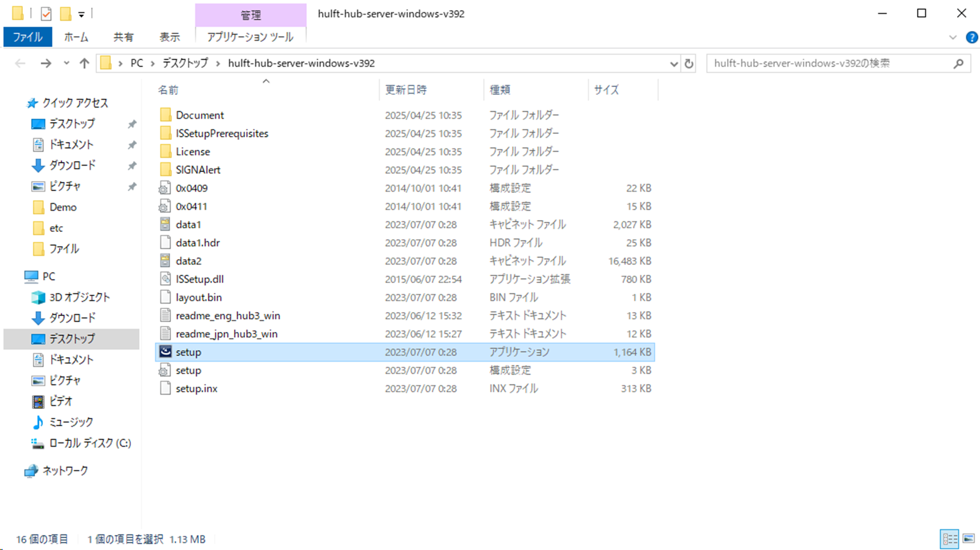Click the readme_jpn_hub3_win text file icon

[165, 334]
